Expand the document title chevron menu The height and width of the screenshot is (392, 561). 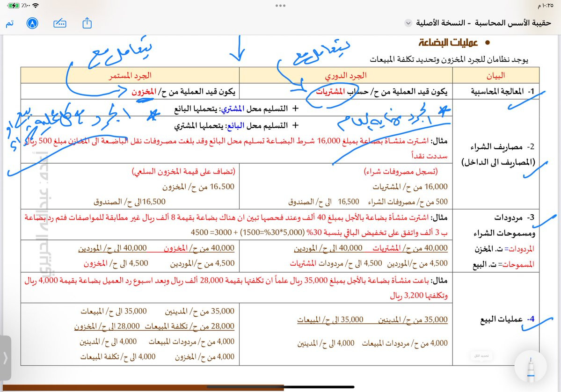pos(408,23)
